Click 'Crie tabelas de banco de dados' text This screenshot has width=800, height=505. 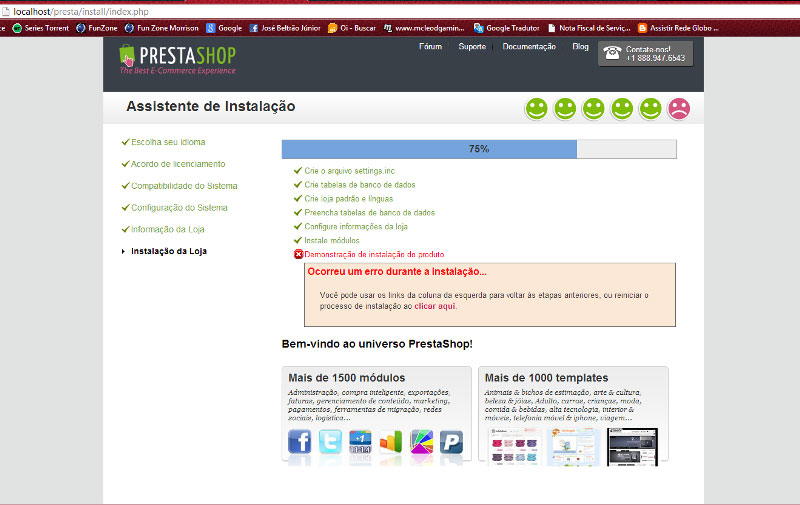coord(360,185)
